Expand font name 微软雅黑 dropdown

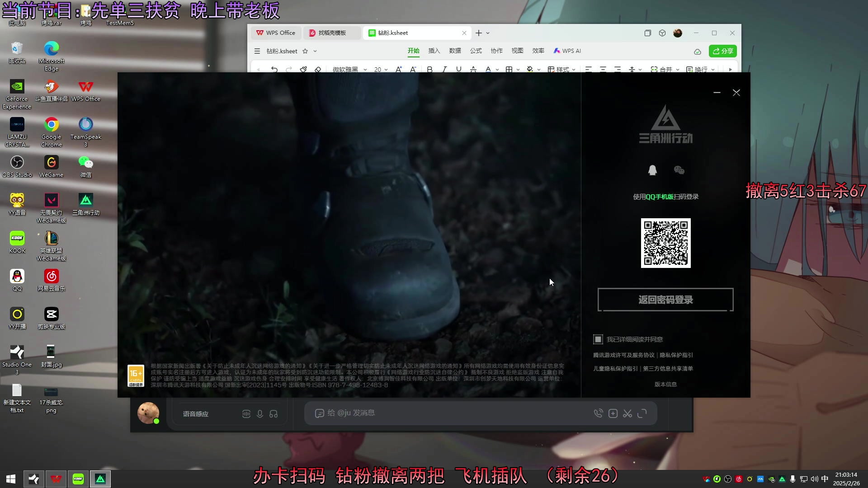coord(365,70)
